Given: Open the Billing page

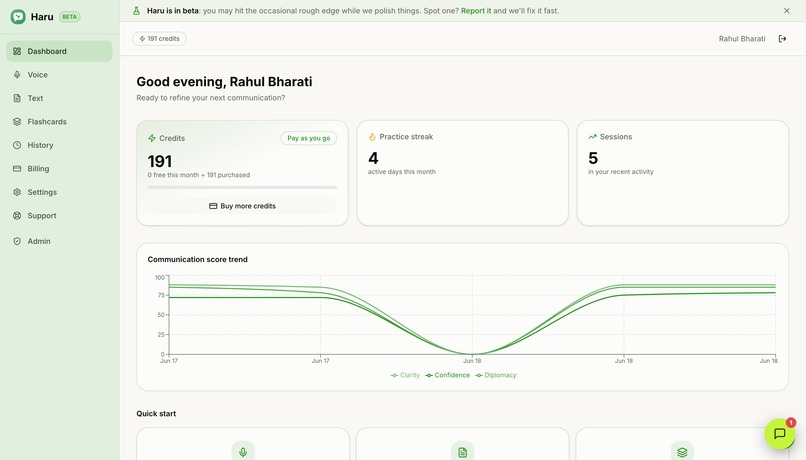Looking at the screenshot, I should pyautogui.click(x=60, y=169).
